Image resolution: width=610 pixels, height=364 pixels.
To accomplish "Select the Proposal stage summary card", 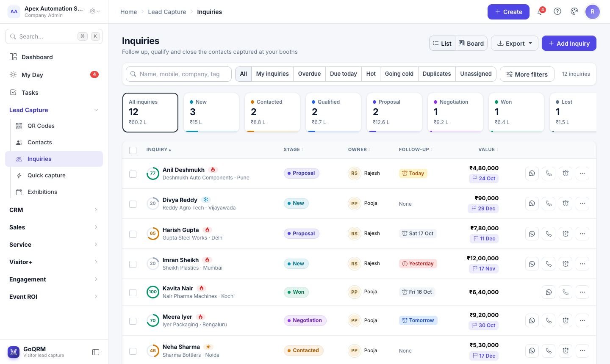I will coord(394,113).
